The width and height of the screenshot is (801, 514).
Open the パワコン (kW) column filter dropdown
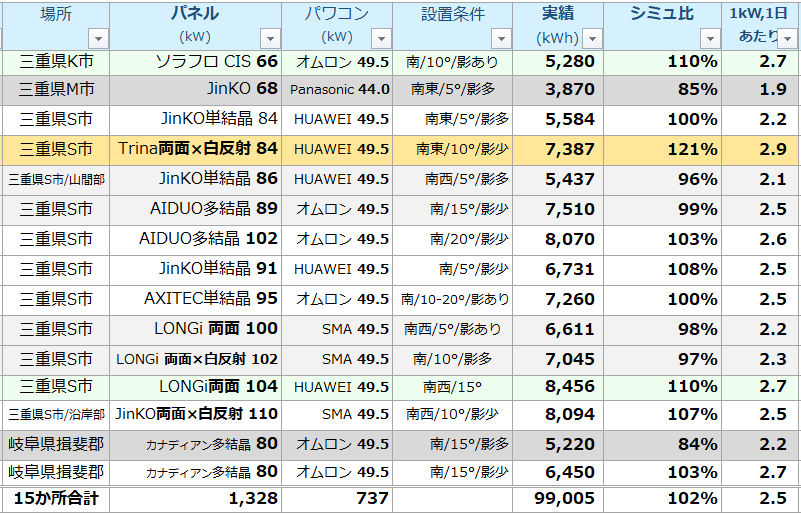click(x=381, y=39)
